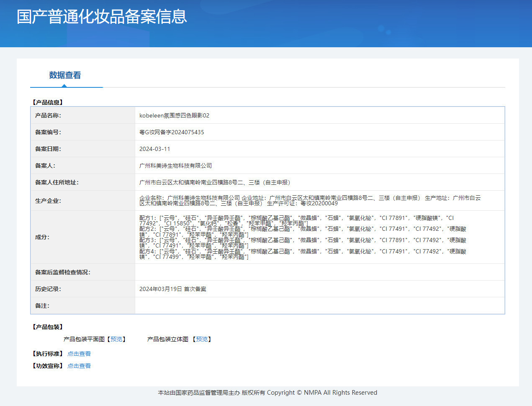This screenshot has width=532, height=406.
Task: Open the 数据查看 tab
Action: click(65, 75)
